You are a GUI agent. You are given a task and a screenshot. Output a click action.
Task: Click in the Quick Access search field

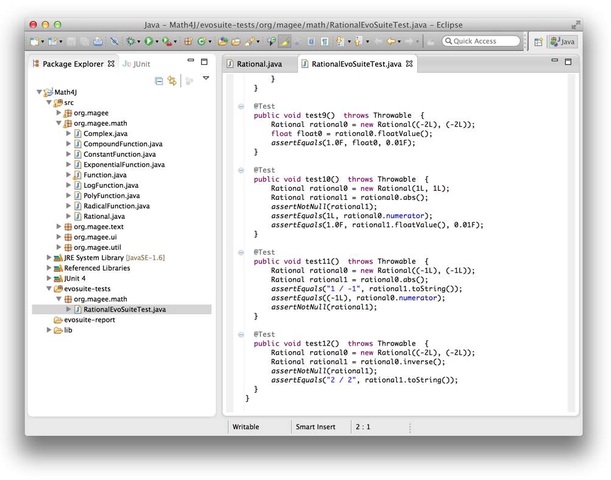point(481,41)
